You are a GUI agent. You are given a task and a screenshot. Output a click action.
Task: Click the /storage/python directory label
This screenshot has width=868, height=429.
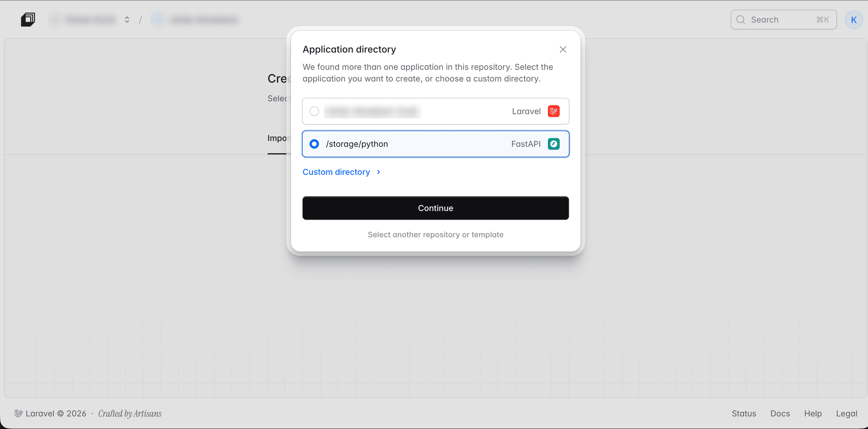click(x=357, y=144)
